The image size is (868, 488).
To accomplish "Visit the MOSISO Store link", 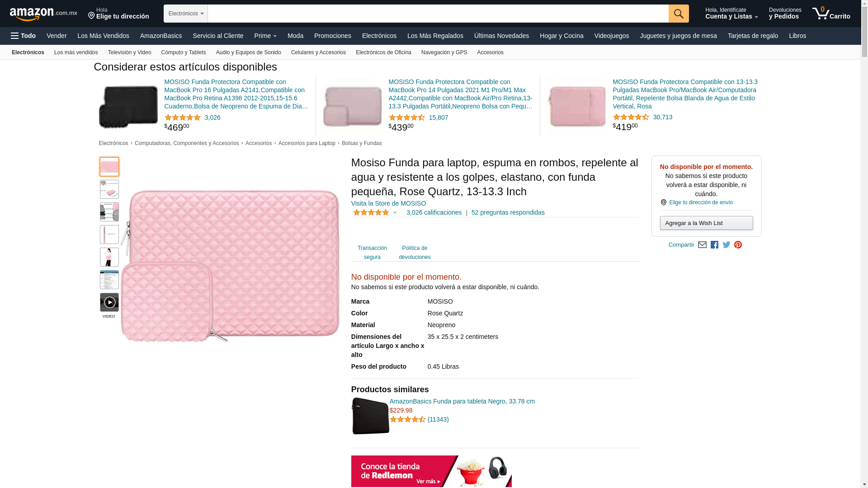I will 388,203.
